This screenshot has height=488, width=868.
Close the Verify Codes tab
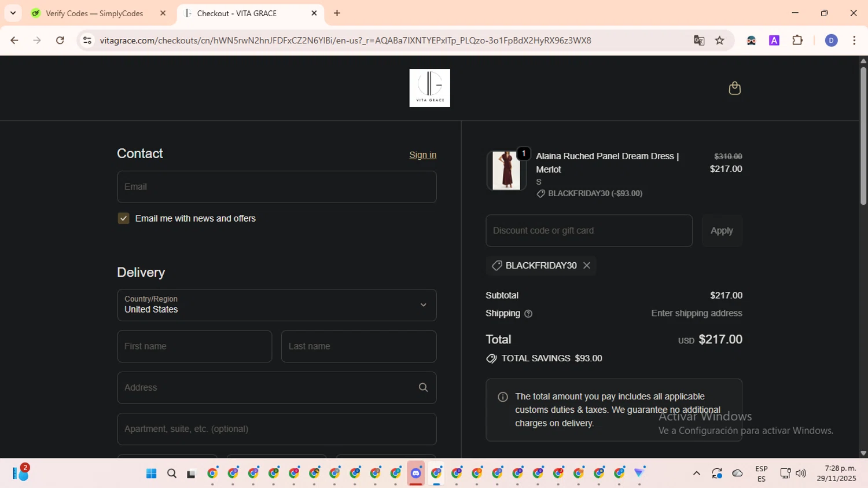click(x=163, y=13)
